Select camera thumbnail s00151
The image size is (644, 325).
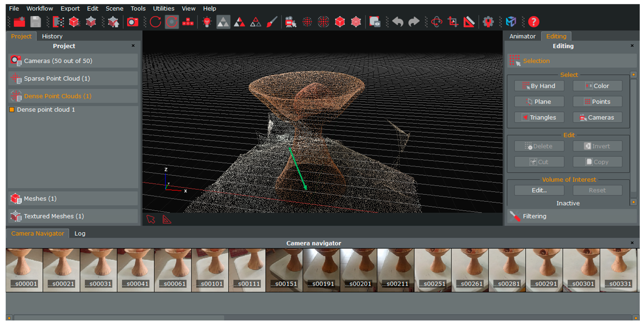click(284, 270)
